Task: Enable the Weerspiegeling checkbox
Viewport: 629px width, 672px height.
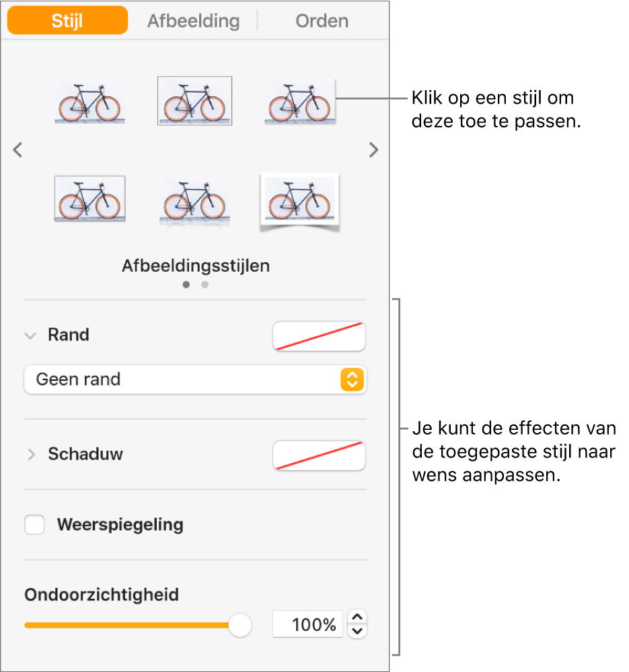Action: pos(35,525)
